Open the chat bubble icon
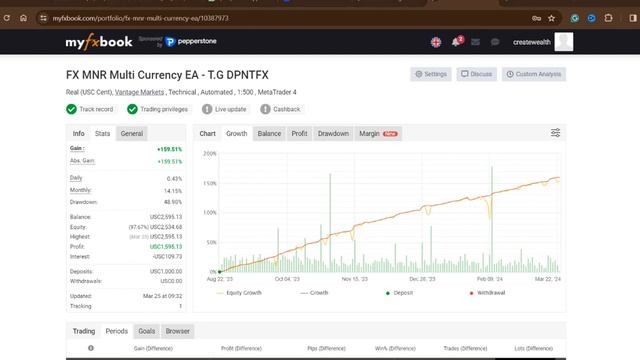The image size is (640, 360). 495,42
